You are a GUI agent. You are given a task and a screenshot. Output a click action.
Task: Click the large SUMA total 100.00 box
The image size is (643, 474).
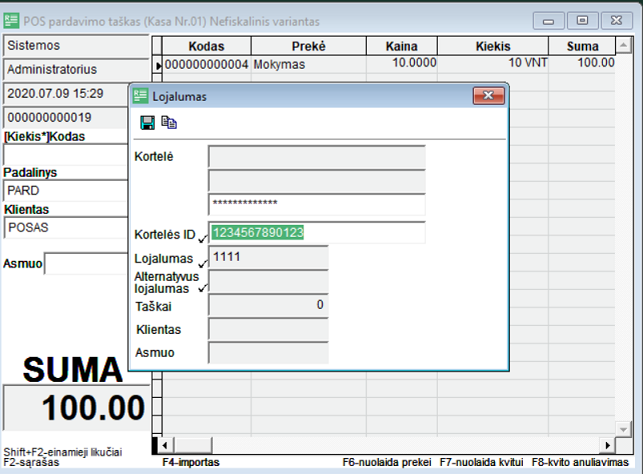click(x=76, y=408)
